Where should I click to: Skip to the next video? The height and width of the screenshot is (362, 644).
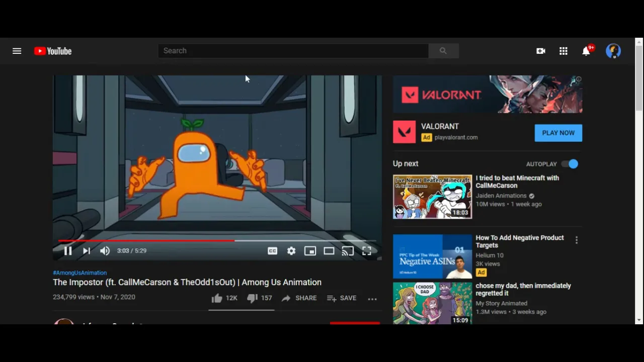pyautogui.click(x=87, y=251)
